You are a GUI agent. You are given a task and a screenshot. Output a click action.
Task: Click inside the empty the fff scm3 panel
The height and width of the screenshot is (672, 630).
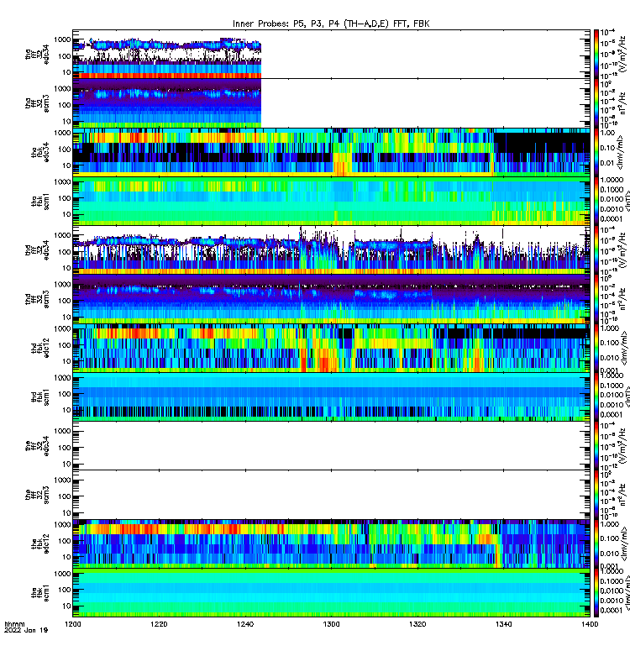click(x=331, y=495)
